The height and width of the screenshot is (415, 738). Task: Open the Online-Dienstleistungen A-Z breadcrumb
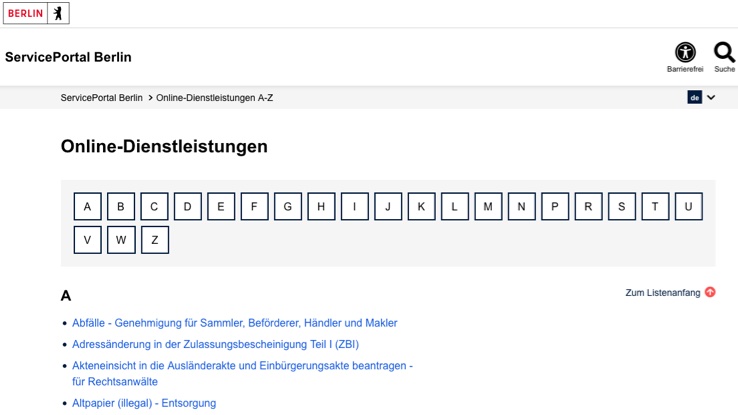(x=214, y=98)
